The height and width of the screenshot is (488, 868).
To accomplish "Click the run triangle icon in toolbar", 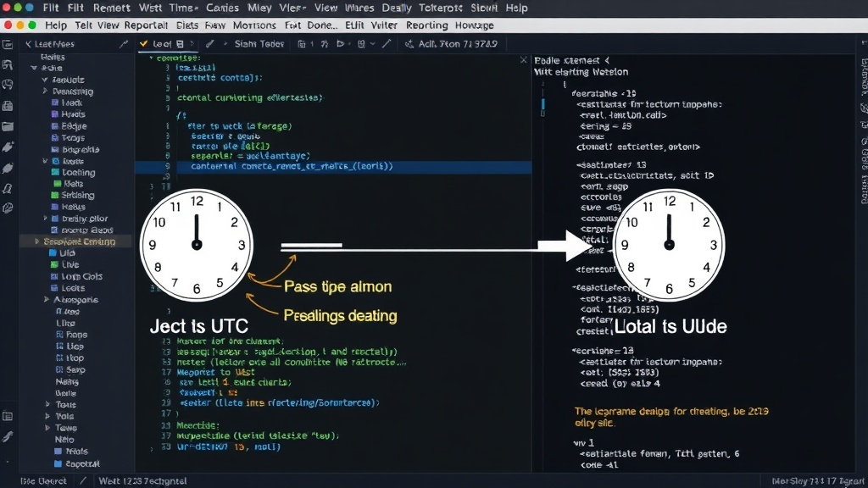I will (341, 44).
